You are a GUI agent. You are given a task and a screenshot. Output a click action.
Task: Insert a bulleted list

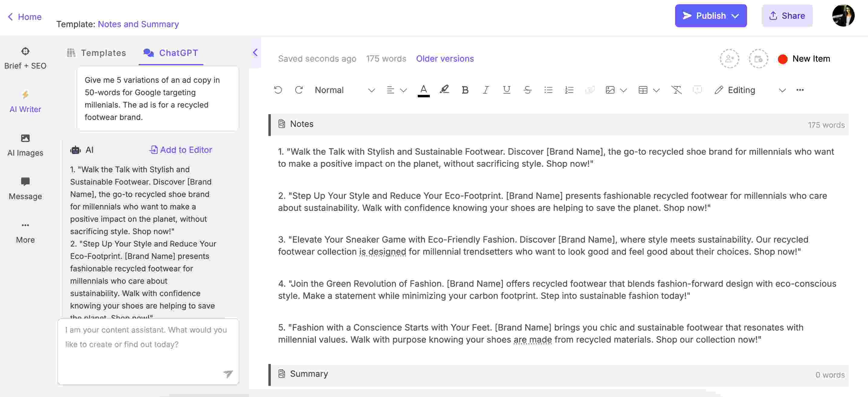tap(548, 90)
